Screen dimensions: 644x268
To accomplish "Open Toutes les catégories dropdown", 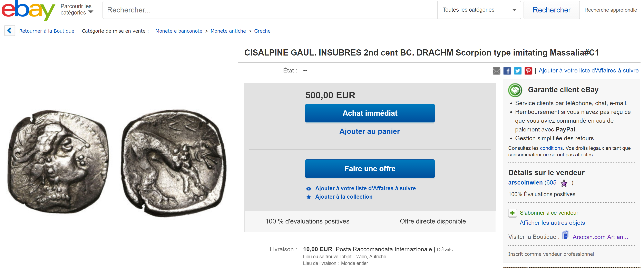I will tap(479, 10).
